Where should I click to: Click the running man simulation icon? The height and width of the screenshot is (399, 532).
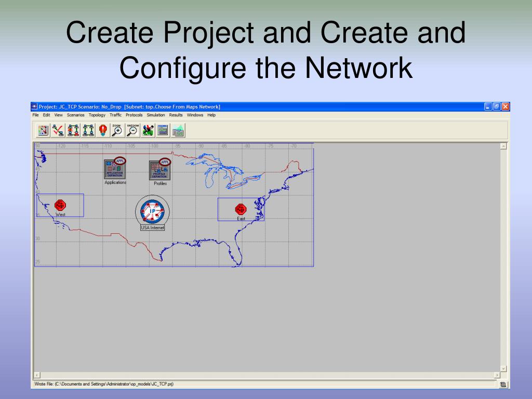point(148,130)
